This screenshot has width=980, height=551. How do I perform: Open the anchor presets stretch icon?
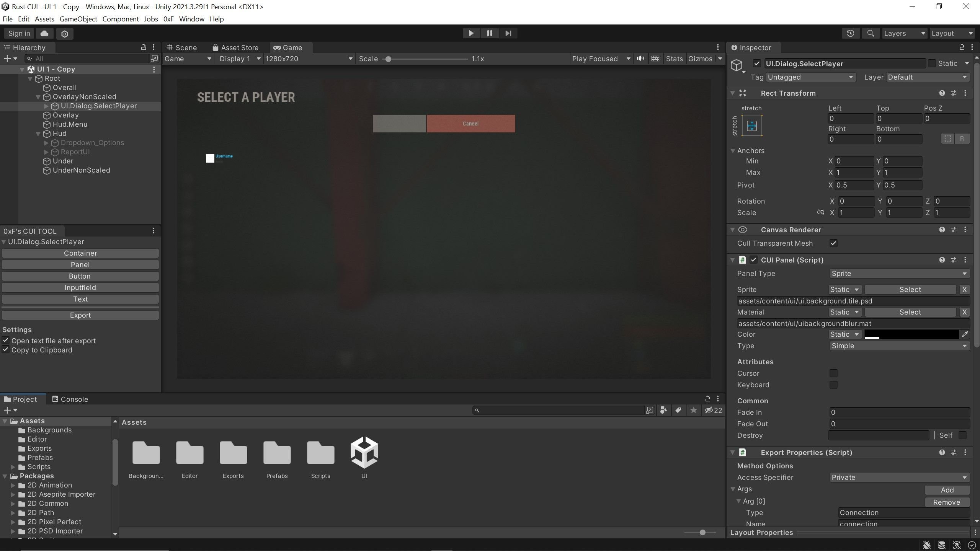[x=752, y=126]
